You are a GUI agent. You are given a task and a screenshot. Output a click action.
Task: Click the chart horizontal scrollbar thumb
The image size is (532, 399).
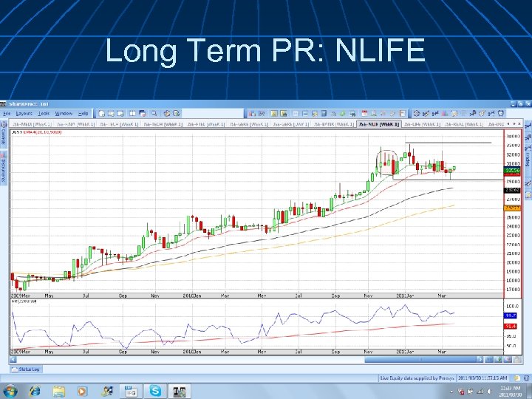click(x=420, y=359)
